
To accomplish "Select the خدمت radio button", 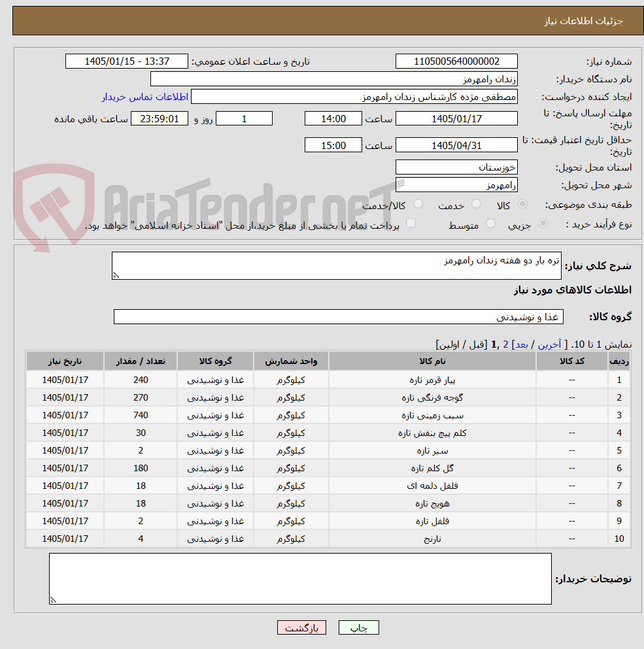I will tap(476, 204).
